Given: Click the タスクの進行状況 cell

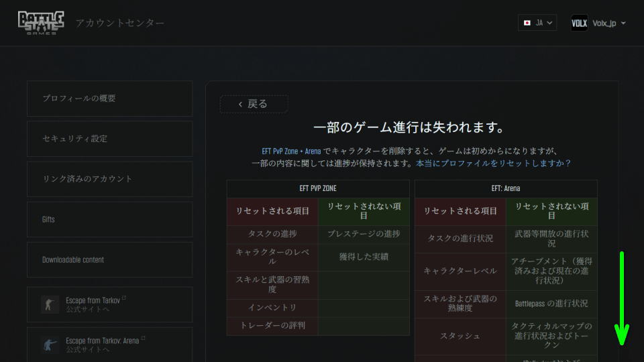Looking at the screenshot, I should (x=460, y=239).
